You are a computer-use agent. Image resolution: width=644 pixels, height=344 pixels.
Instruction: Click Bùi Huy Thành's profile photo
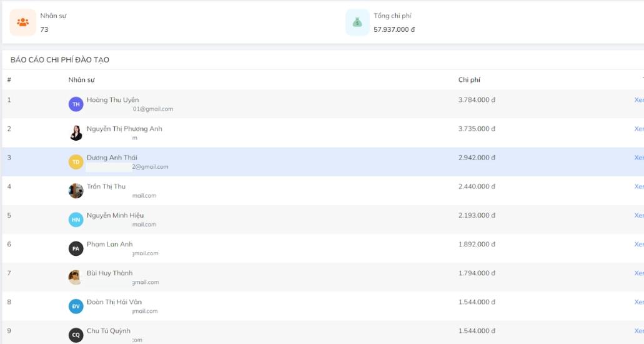click(x=76, y=277)
